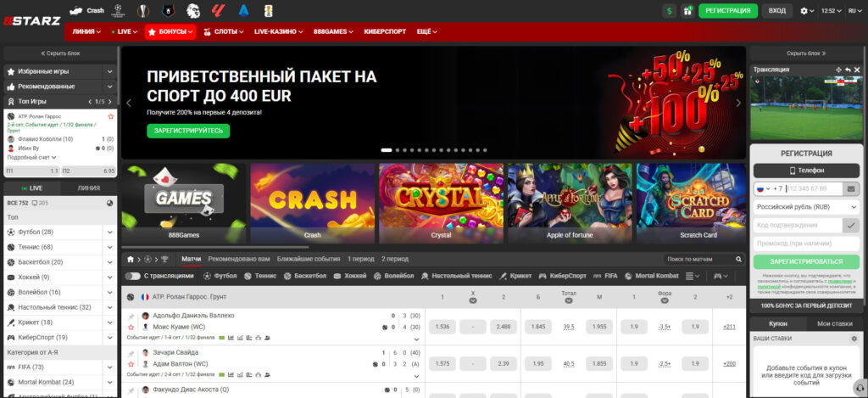Viewport: 868px width, 398px height.
Task: Open the КИБЕРСПОРТ menu item
Action: [385, 31]
